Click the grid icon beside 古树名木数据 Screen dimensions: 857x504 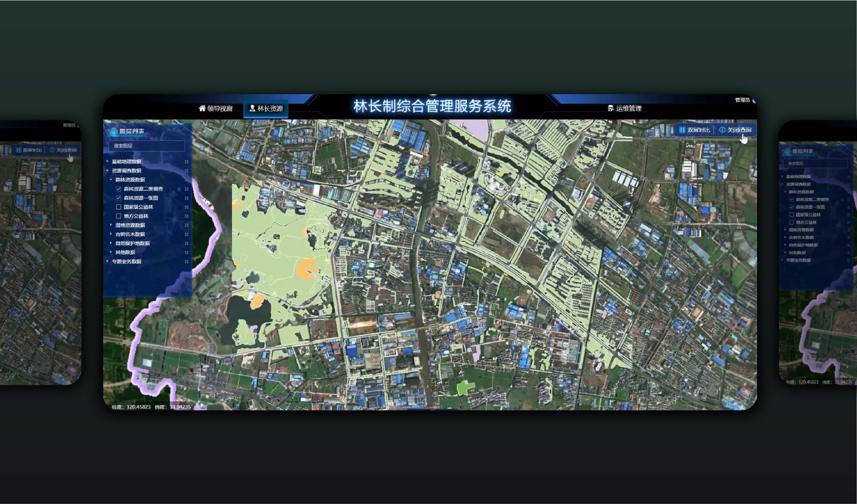tap(187, 234)
